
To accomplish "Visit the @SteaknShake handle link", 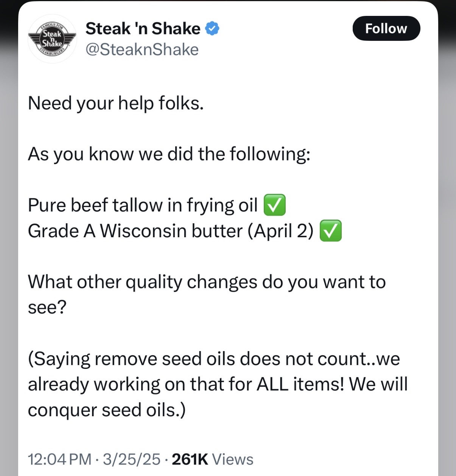I will click(142, 50).
